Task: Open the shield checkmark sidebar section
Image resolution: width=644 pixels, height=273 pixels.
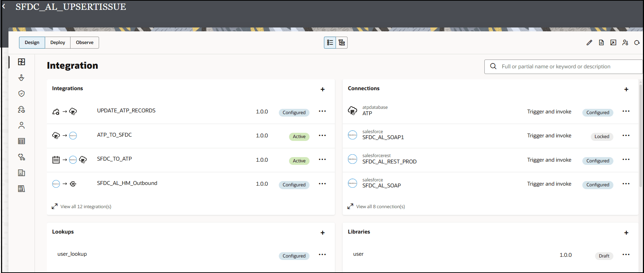Action: tap(22, 93)
